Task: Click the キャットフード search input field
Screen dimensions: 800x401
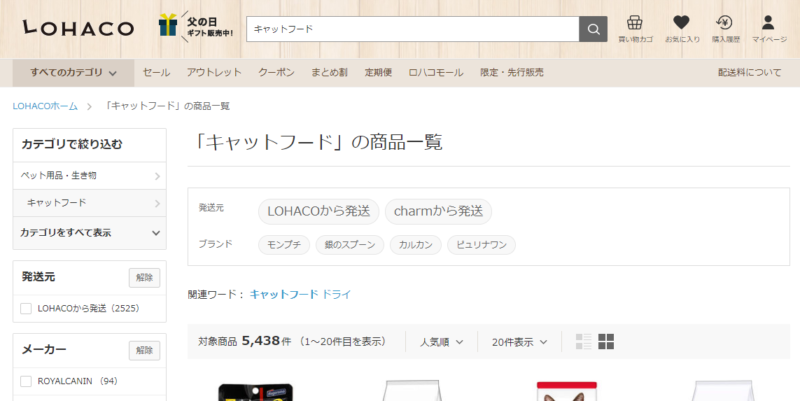Action: coord(413,29)
